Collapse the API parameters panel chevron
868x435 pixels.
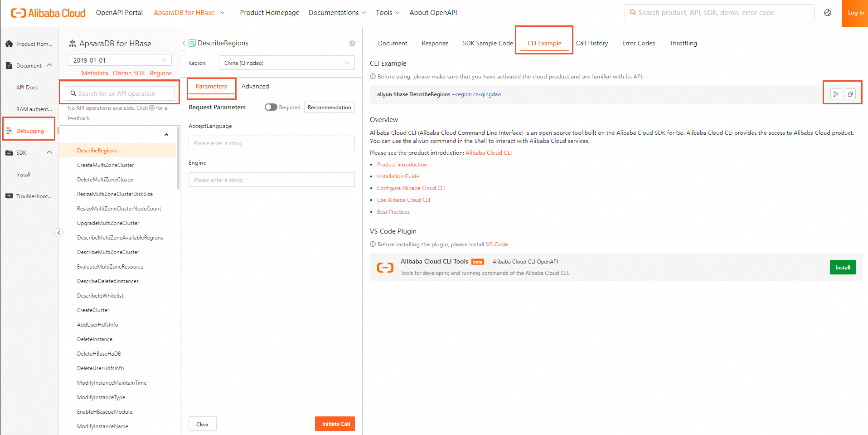184,44
